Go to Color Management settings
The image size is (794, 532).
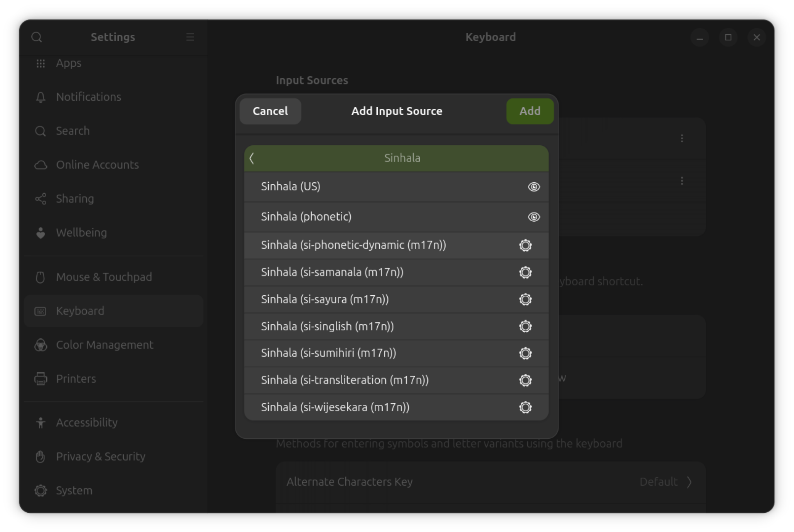(113, 345)
